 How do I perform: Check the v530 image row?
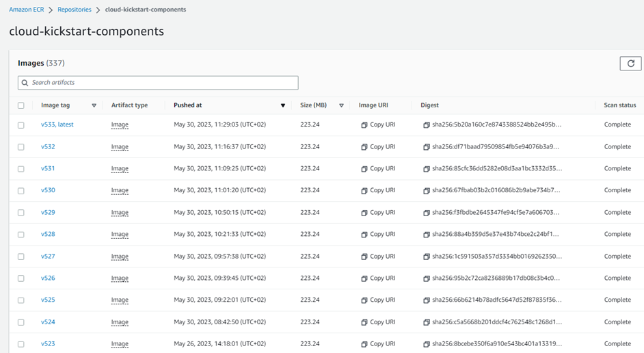(21, 191)
